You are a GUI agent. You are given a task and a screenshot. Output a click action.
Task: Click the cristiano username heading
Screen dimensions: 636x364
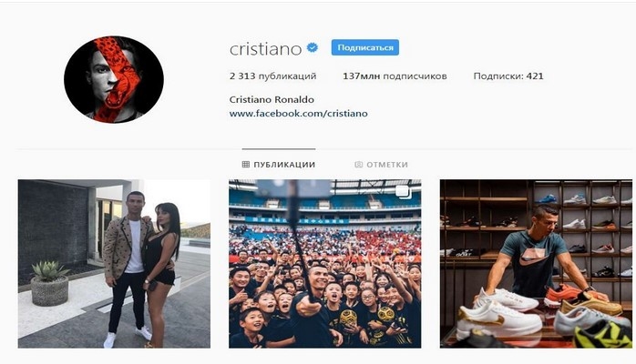[266, 49]
